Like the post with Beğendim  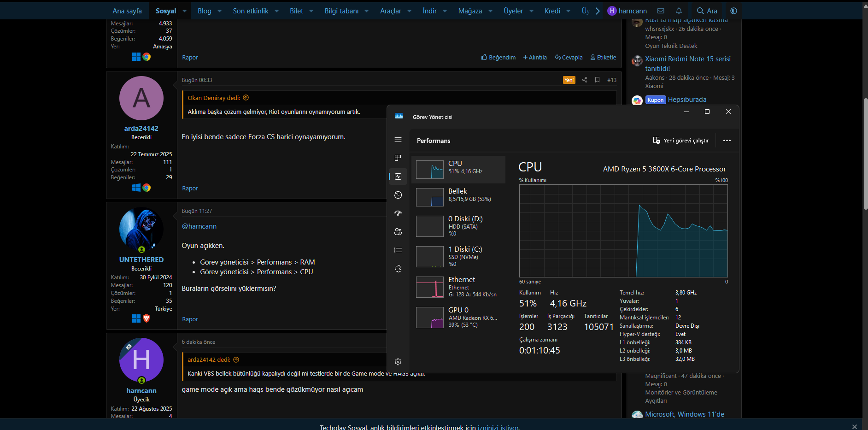pos(499,58)
